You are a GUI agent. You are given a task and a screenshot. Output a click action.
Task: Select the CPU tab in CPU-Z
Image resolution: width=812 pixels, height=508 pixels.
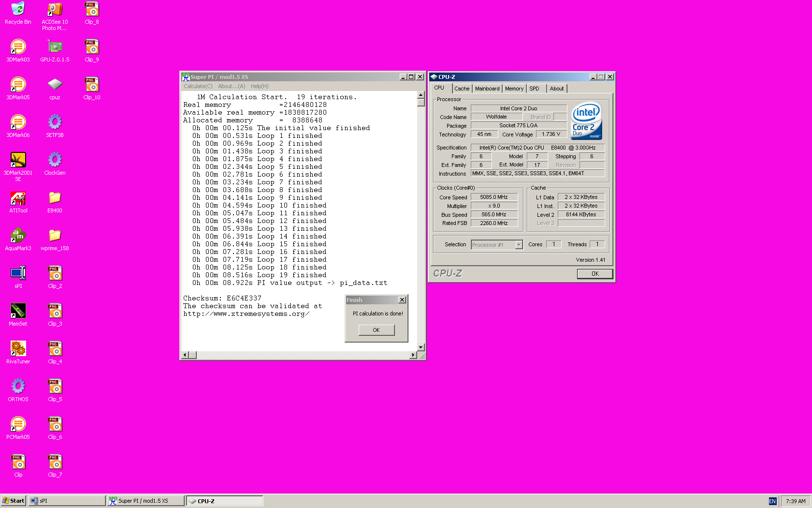(439, 88)
